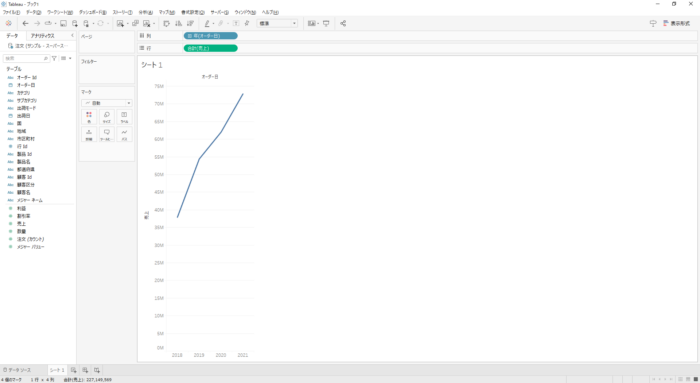Undo with the back arrow icon
The height and width of the screenshot is (383, 700).
tap(25, 23)
